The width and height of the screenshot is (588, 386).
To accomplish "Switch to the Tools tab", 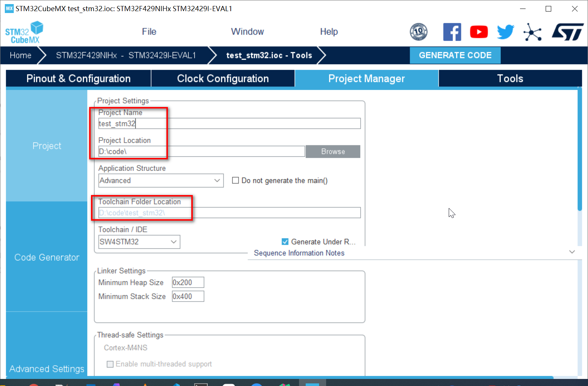I will (510, 78).
